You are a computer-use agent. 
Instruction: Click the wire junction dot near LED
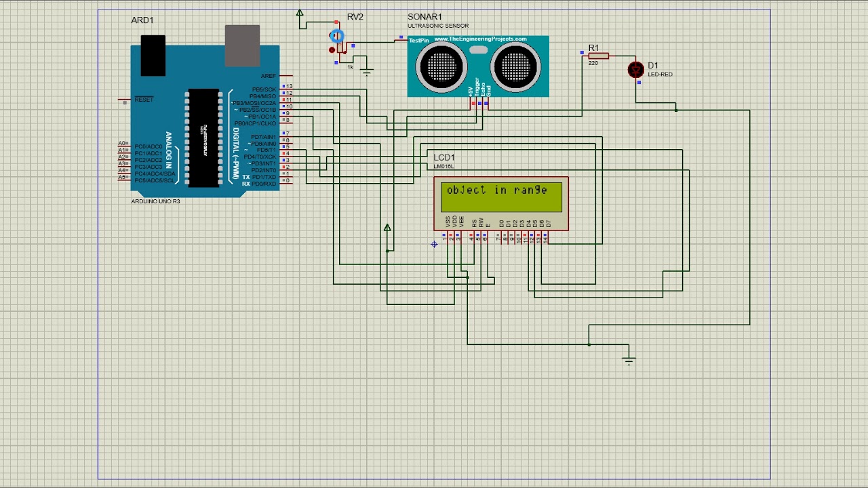pos(676,110)
